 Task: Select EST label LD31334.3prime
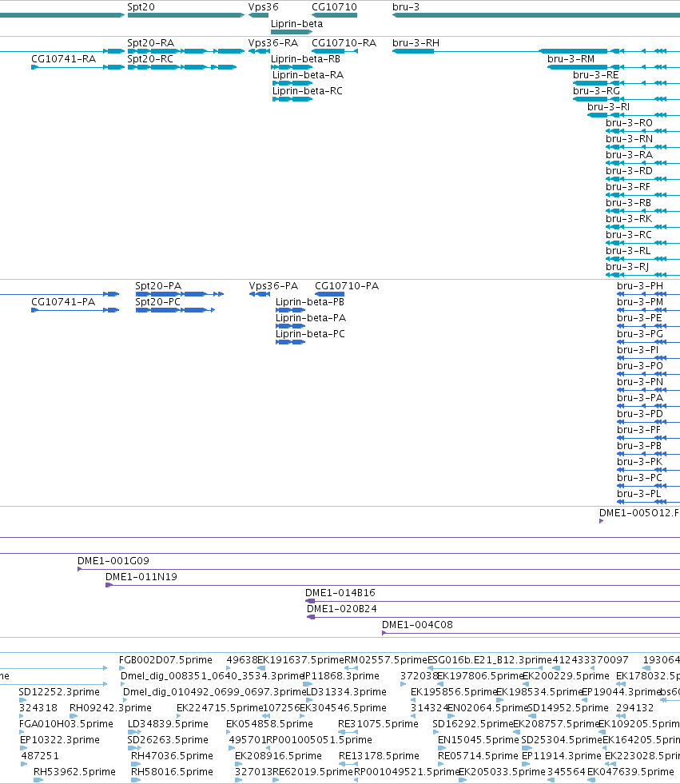(346, 692)
